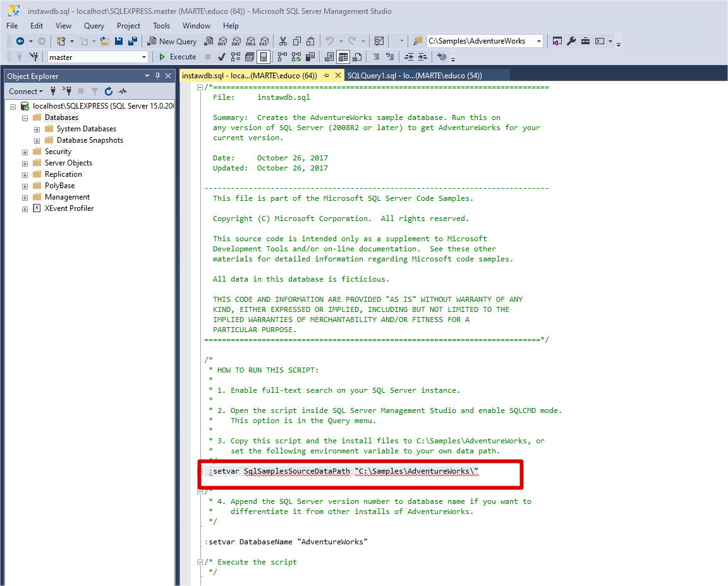Open the Query menu
Screen dimensions: 728x586
(94, 26)
